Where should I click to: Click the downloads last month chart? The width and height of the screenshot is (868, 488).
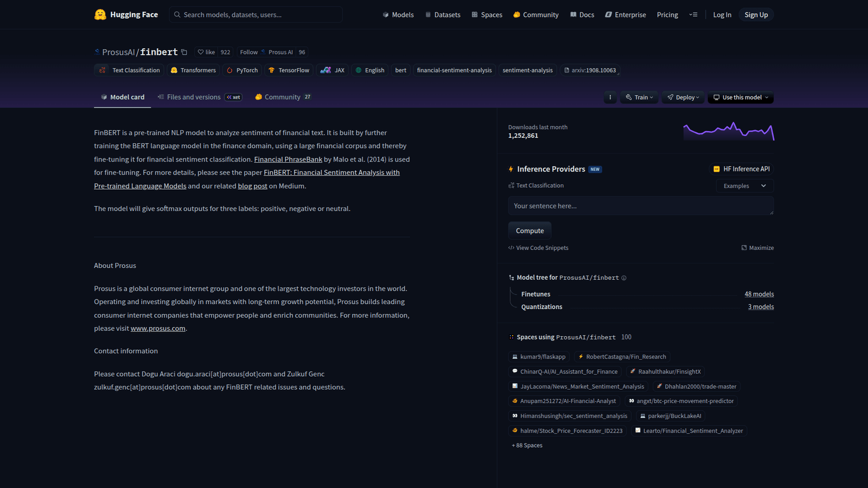(x=728, y=131)
